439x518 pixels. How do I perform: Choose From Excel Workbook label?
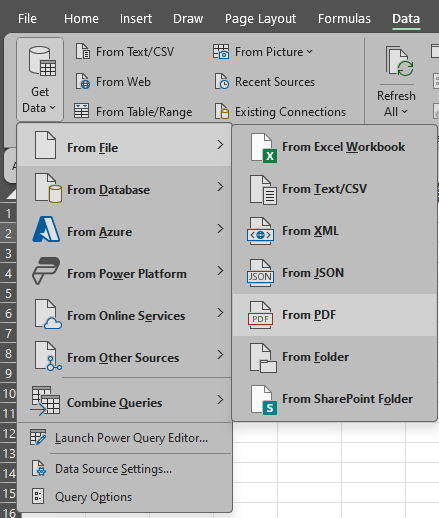coord(344,147)
